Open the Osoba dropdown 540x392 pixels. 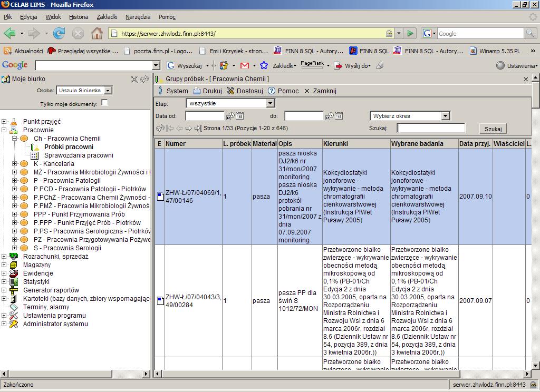(x=108, y=91)
